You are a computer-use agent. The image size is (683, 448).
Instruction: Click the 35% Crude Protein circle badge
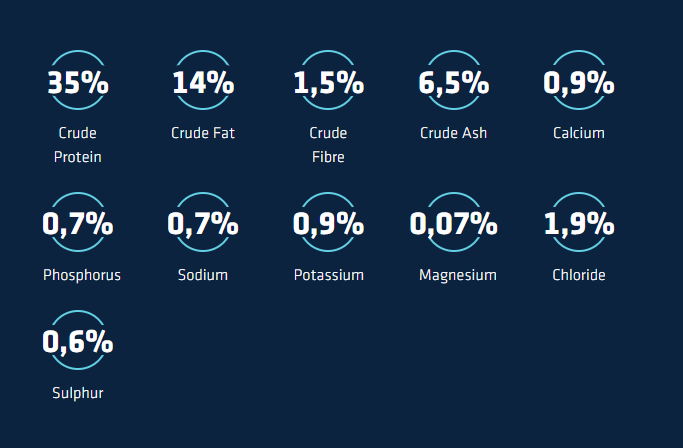point(78,82)
